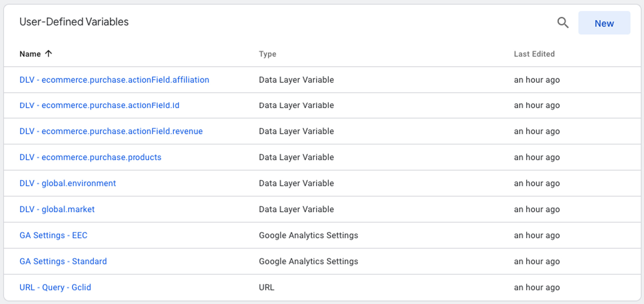Click the User-Defined Variables heading
This screenshot has width=644, height=304.
(x=74, y=22)
